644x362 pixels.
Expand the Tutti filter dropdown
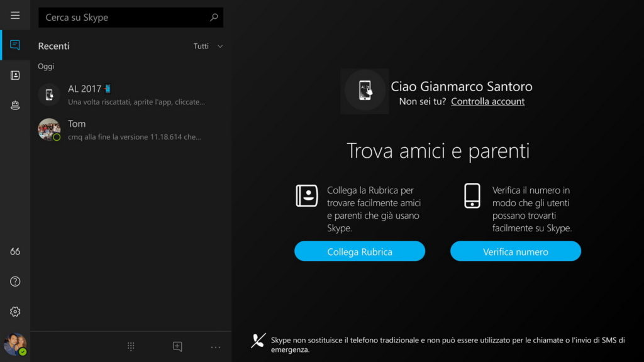[x=208, y=47]
